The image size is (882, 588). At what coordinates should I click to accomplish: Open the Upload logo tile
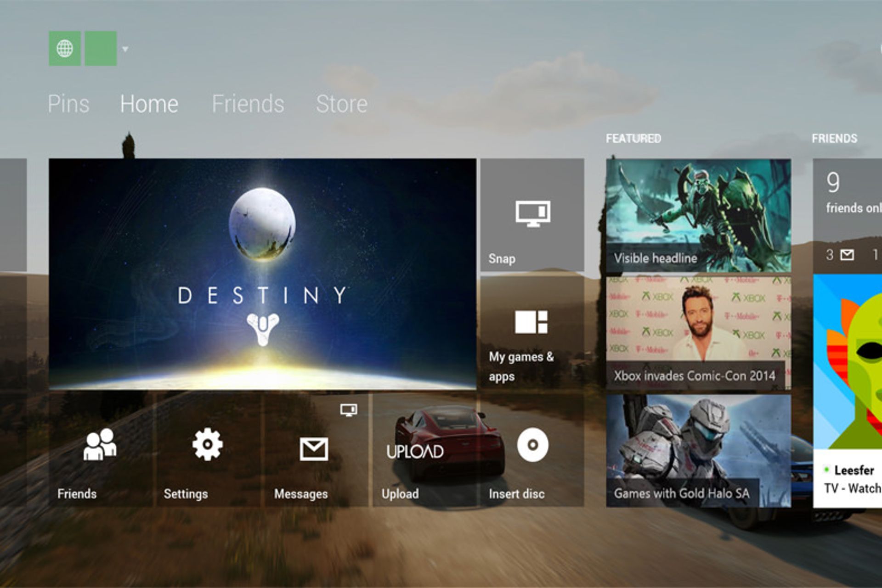415,452
